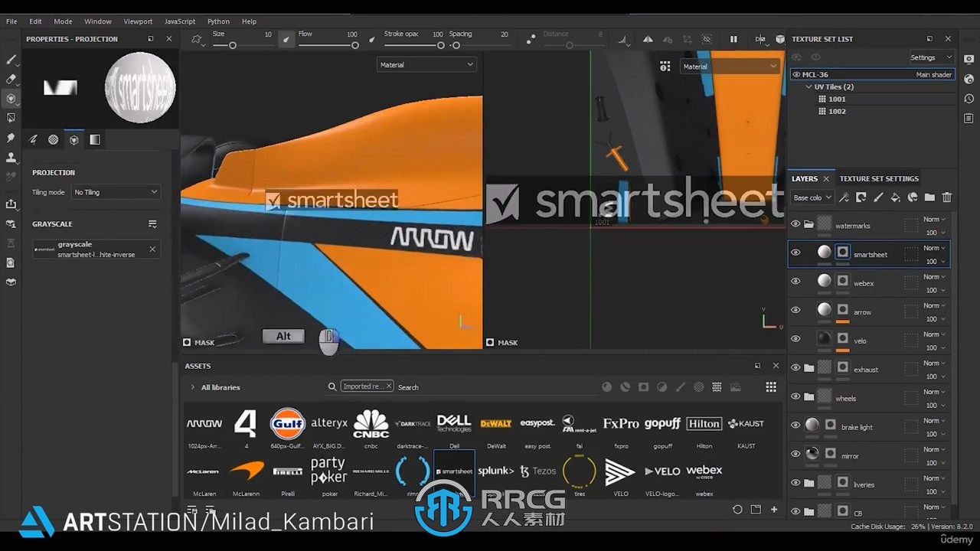Select the Smudge tool
The width and height of the screenshot is (980, 551).
point(11,138)
